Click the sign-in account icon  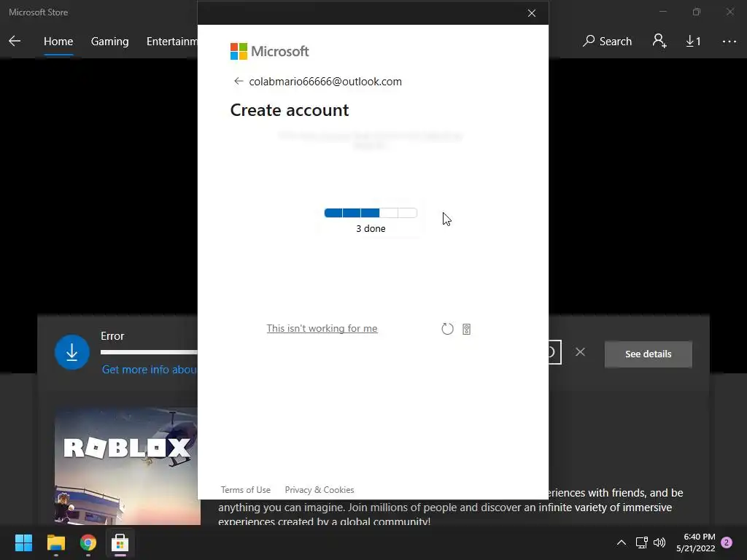[x=659, y=41]
